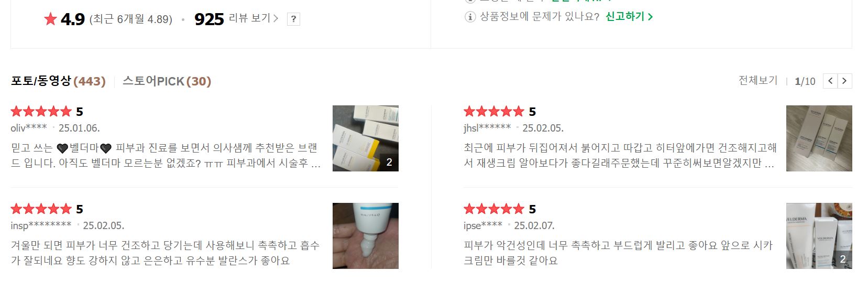Click five-star rating of oliv**** review
Image resolution: width=868 pixels, height=281 pixels.
pyautogui.click(x=41, y=111)
